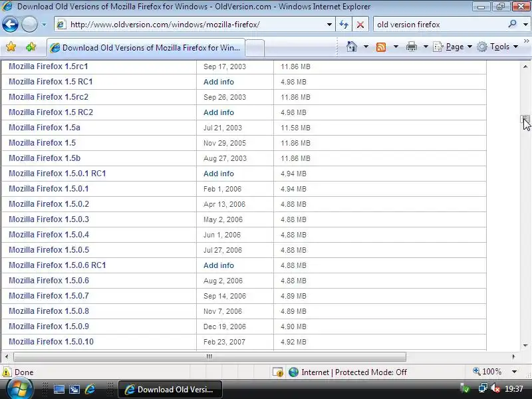Open Mozilla Firefox 1.5.0.3 link

[x=49, y=219]
